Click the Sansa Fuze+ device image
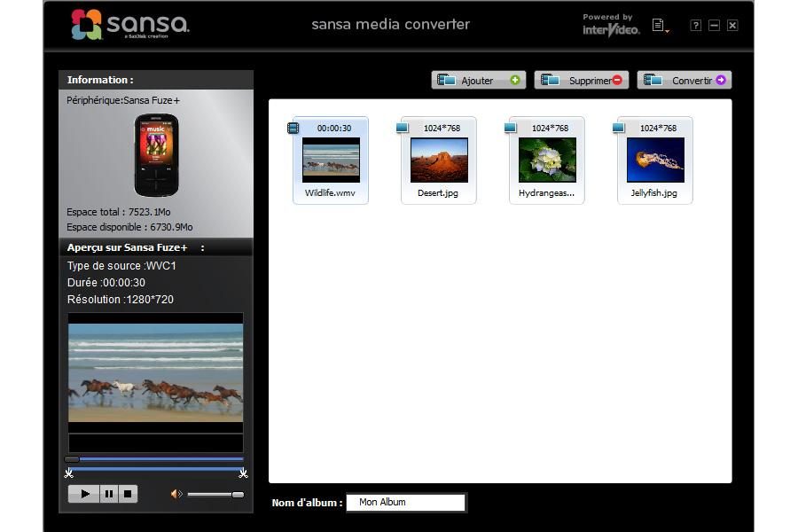The image size is (798, 532). (156, 155)
